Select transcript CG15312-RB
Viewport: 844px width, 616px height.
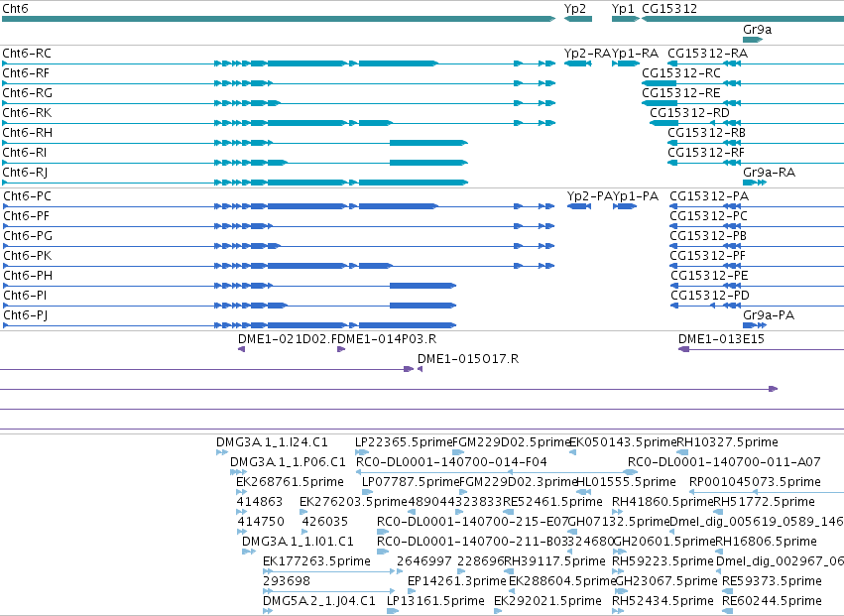coord(706,133)
